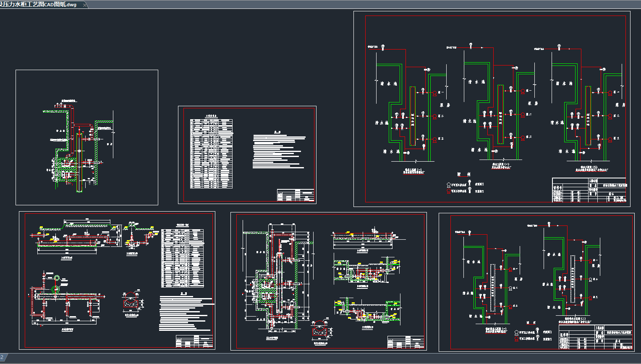Image resolution: width=641 pixels, height=364 pixels.
Task: Switch to the CAD图纸.dwg document tab
Action: click(x=40, y=5)
